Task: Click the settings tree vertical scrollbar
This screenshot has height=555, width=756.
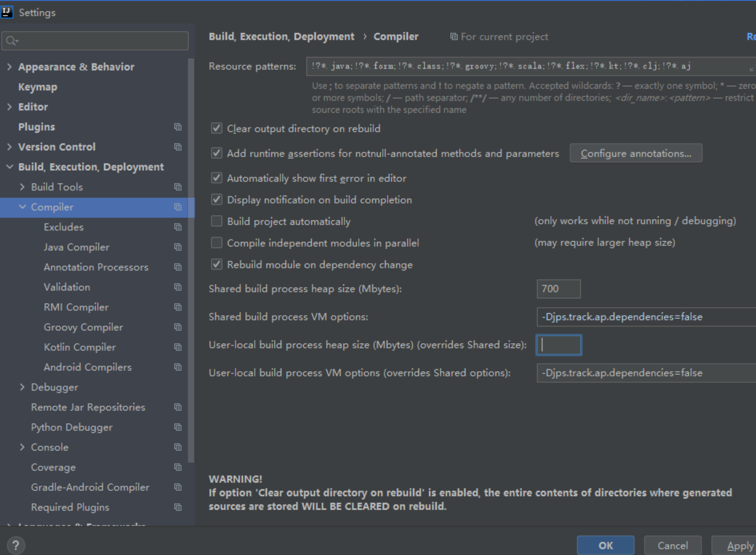Action: [191, 260]
